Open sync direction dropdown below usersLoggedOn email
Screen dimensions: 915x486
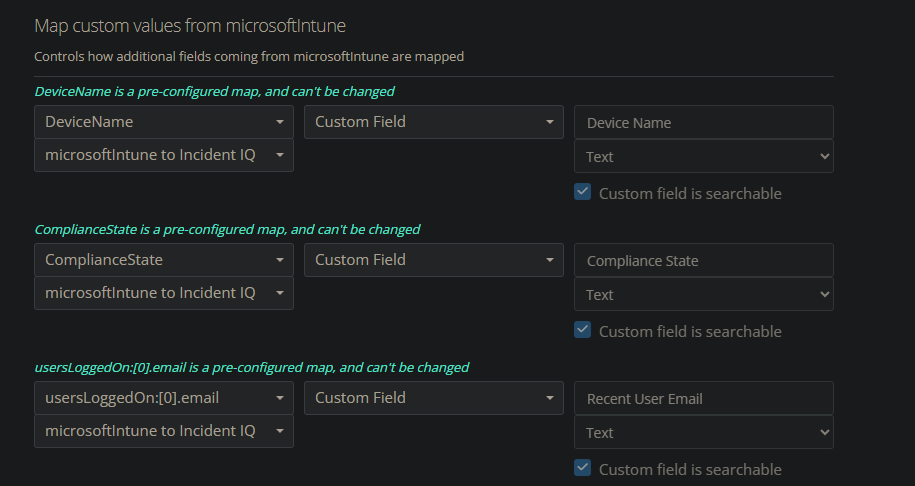pyautogui.click(x=163, y=431)
